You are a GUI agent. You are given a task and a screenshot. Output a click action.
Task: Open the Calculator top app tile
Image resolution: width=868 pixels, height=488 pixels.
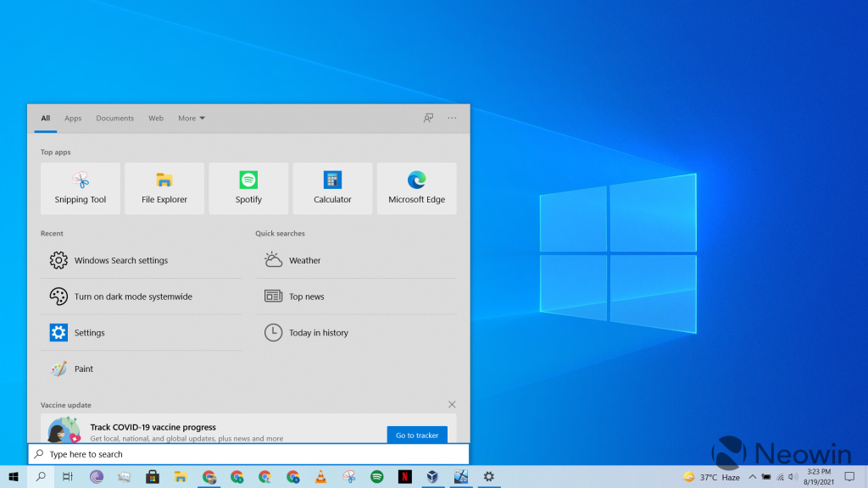click(332, 189)
